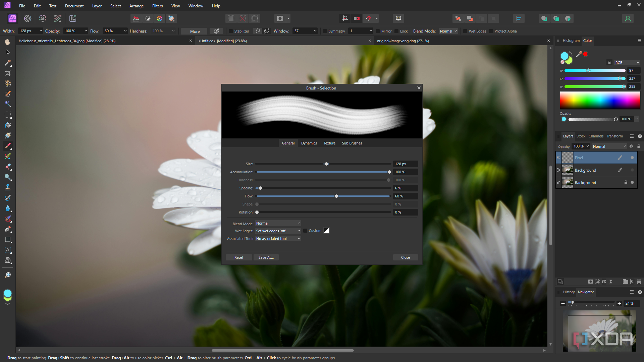Enable the Lock checkbox
The image size is (644, 362).
pos(396,31)
